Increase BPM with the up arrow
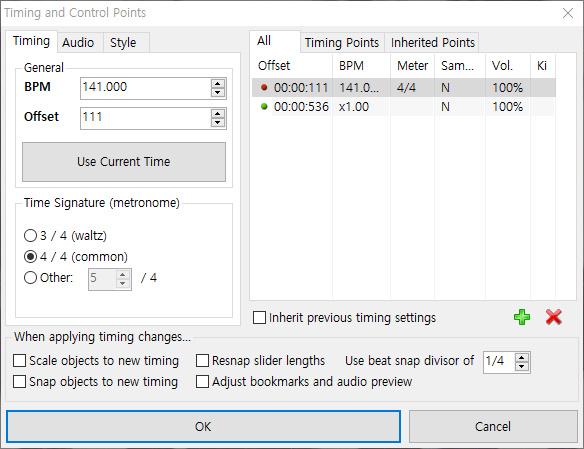The width and height of the screenshot is (584, 449). click(x=218, y=84)
